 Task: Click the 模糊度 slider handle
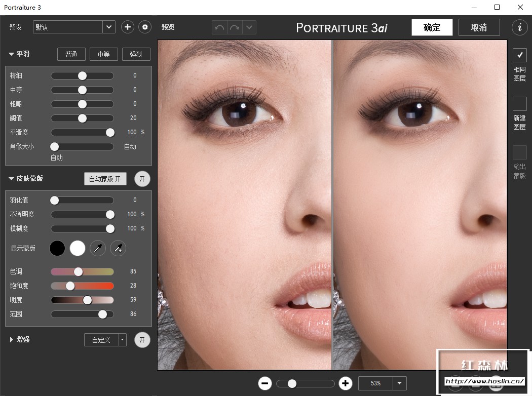(110, 229)
